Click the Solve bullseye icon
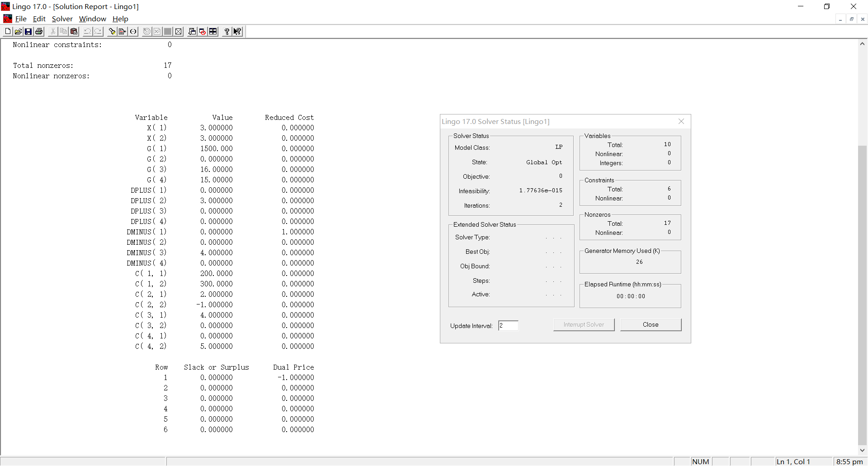 (147, 32)
